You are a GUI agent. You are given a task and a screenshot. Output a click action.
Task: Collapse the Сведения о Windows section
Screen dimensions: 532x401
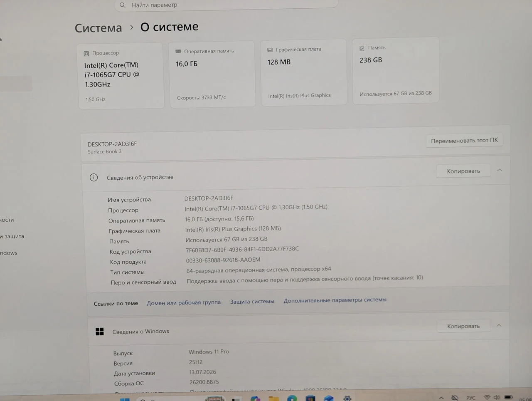(x=499, y=325)
